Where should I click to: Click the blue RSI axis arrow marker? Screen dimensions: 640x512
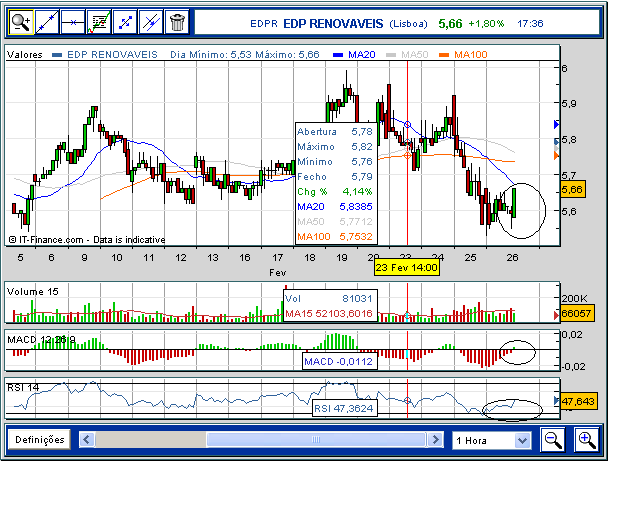pyautogui.click(x=556, y=400)
